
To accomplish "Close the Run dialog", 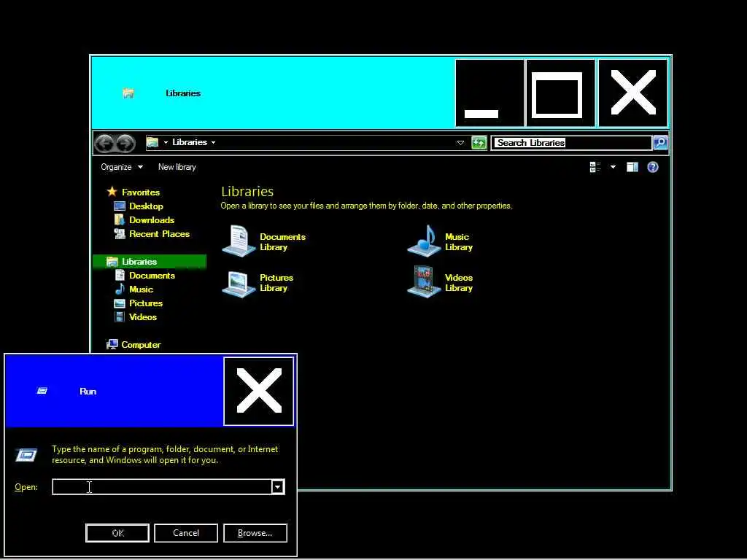I will (259, 391).
